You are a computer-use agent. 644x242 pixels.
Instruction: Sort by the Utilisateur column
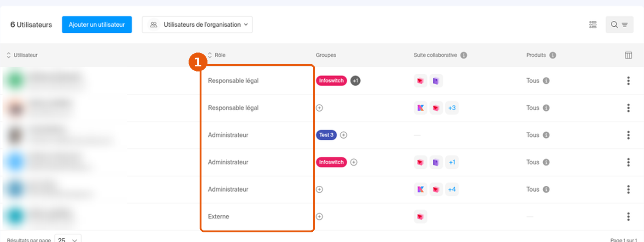click(22, 55)
